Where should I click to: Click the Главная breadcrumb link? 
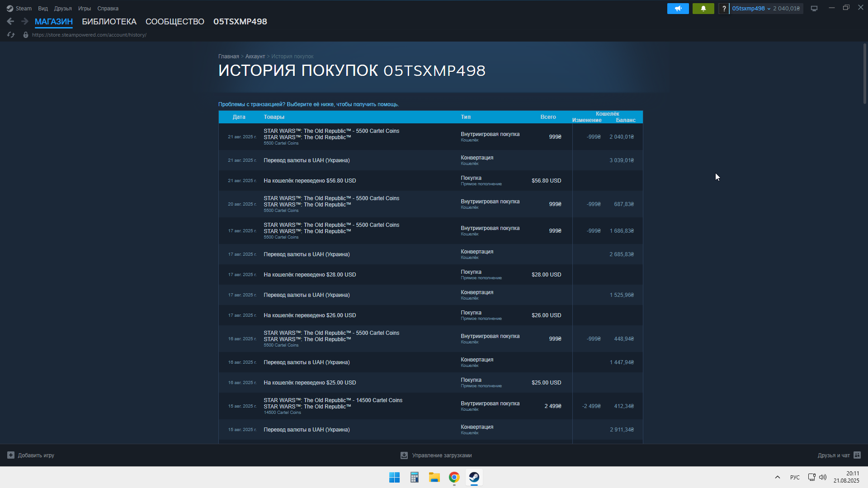(x=229, y=56)
